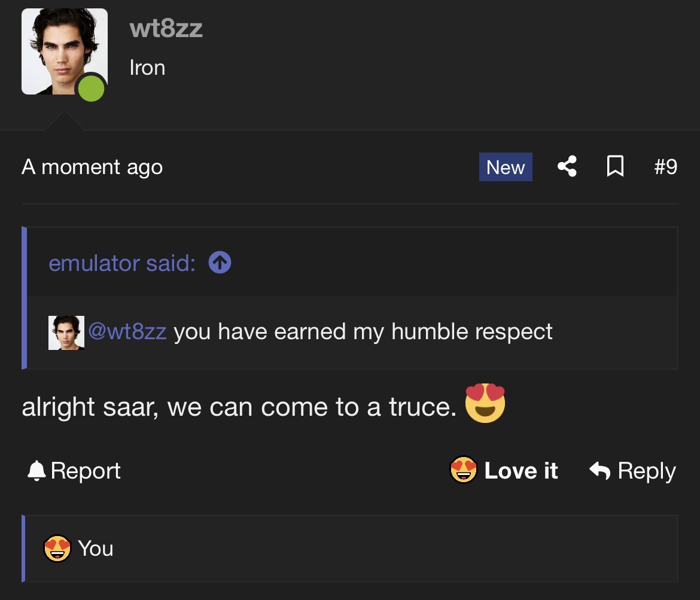The image size is (700, 600).
Task: Toggle the Love it reaction
Action: coord(504,470)
